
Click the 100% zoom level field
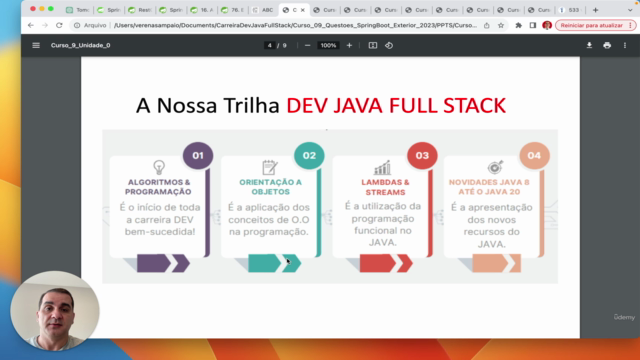pos(328,45)
